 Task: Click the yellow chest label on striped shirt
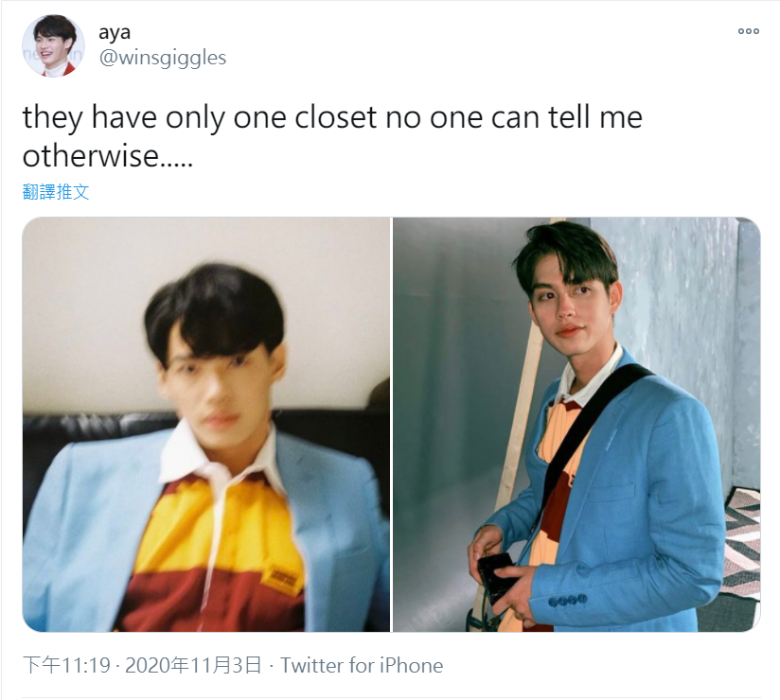coord(282,580)
